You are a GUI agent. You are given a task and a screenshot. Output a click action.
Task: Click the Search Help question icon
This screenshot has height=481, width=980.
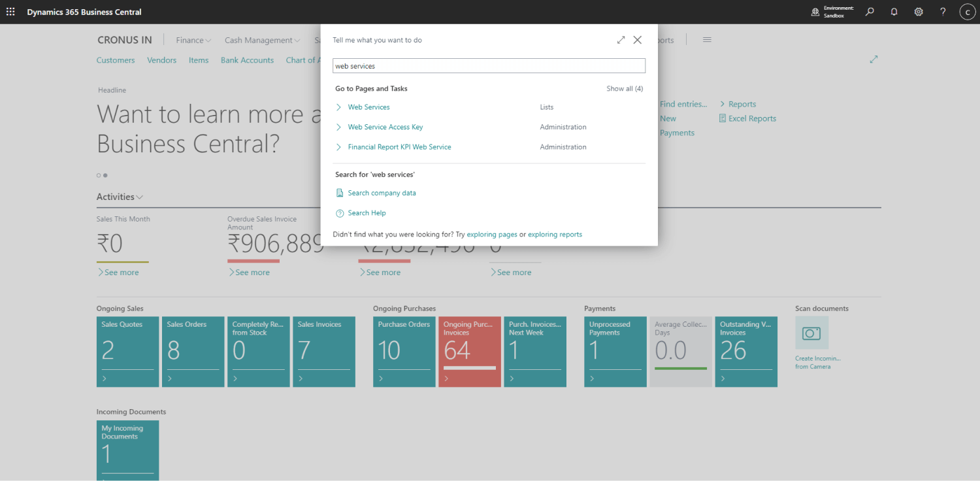(x=339, y=213)
